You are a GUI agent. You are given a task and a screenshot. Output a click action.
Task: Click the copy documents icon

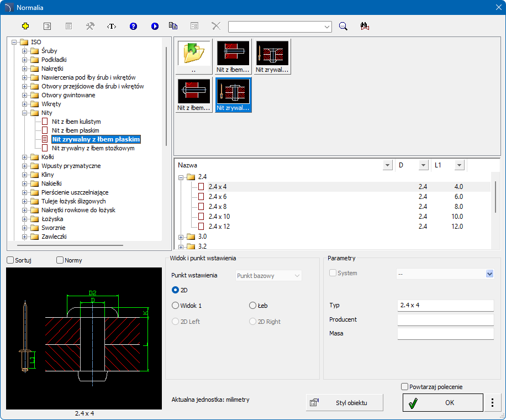click(x=173, y=26)
